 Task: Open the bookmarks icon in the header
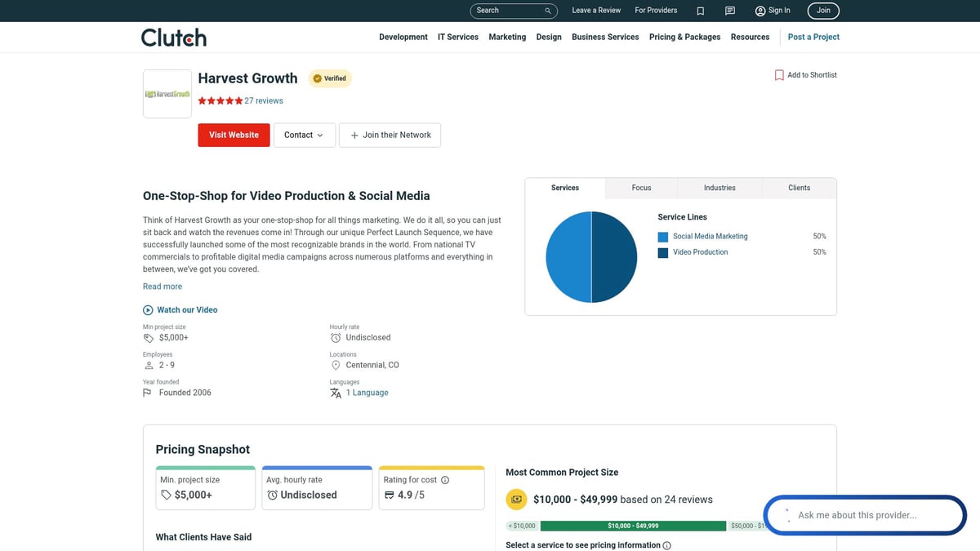point(700,10)
